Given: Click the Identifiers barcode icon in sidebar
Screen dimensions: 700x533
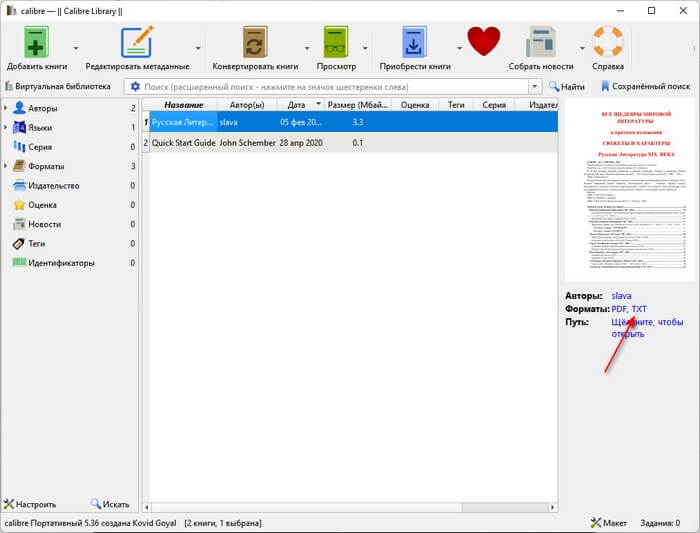Looking at the screenshot, I should click(19, 262).
